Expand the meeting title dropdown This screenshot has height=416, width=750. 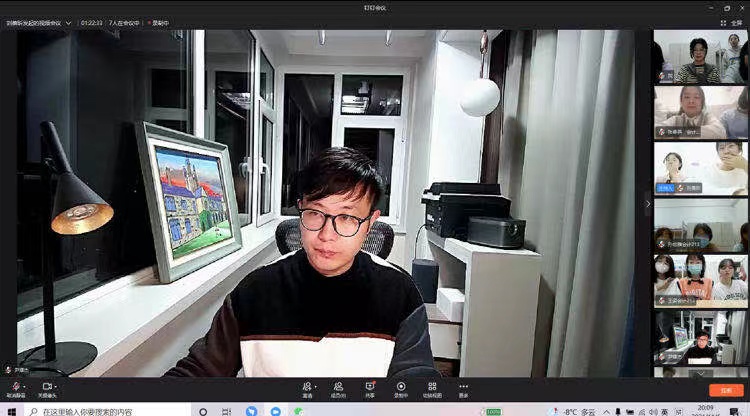(x=68, y=21)
